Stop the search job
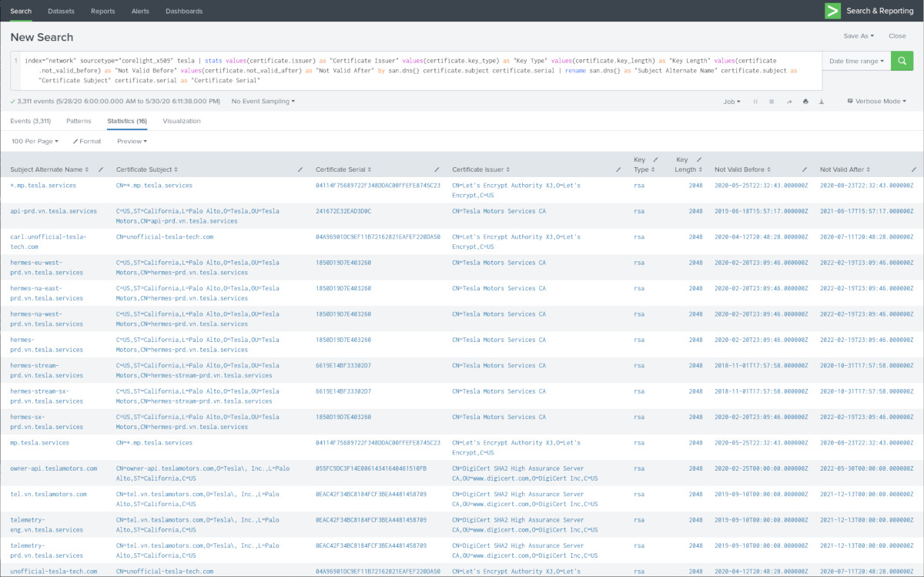924x577 pixels. point(772,102)
